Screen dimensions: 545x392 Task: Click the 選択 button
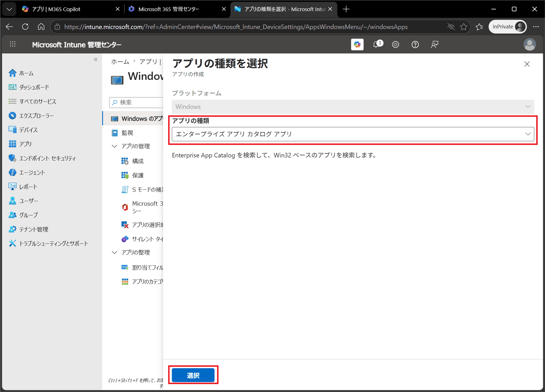point(193,375)
